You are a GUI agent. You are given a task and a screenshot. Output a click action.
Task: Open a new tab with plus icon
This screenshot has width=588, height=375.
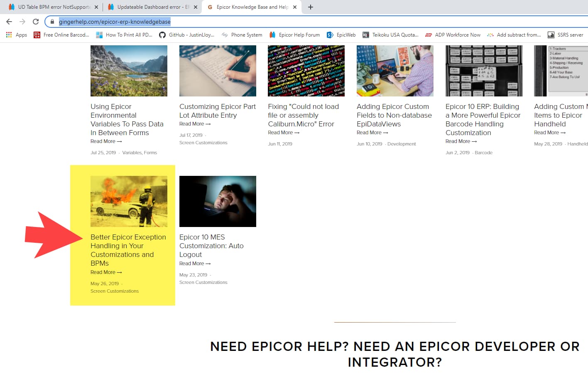pos(311,7)
